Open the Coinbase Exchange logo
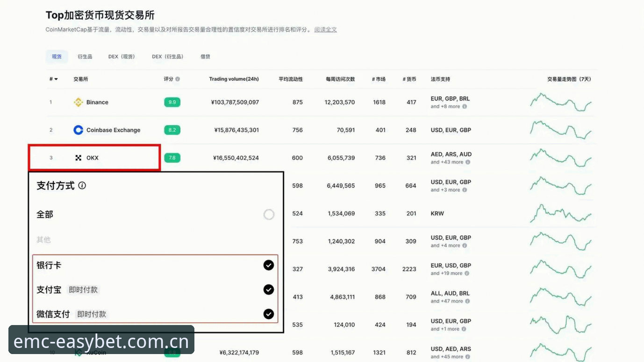The height and width of the screenshot is (362, 644). coord(79,130)
